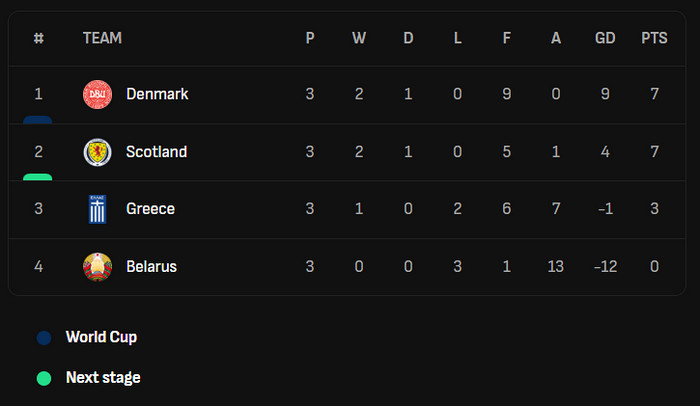The width and height of the screenshot is (700, 406).
Task: Click the TEAM column header
Action: [x=102, y=38]
